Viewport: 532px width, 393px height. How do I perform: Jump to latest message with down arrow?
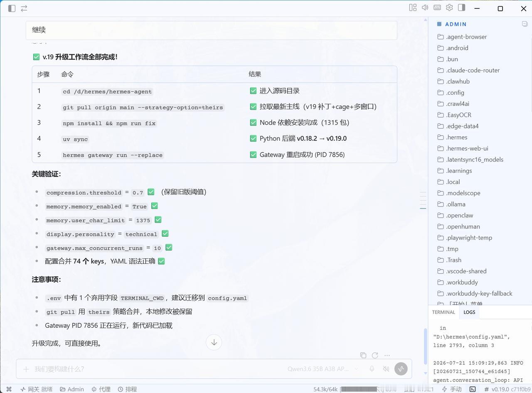(214, 342)
